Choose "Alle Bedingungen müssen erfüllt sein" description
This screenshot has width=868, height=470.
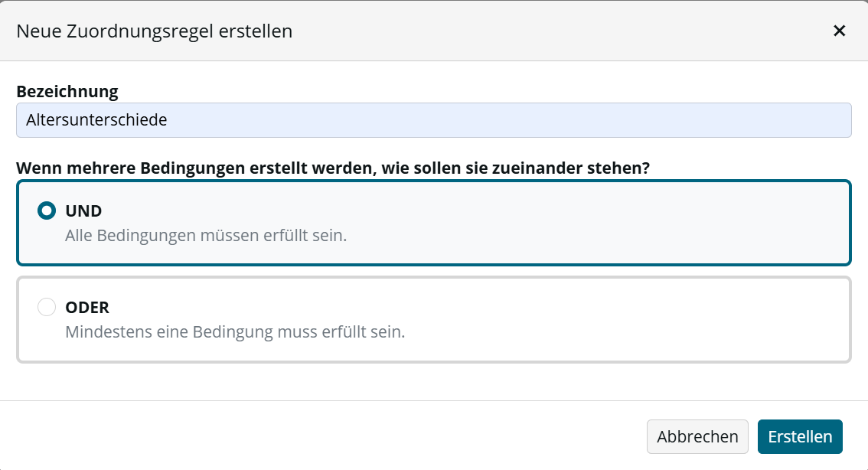coord(206,235)
